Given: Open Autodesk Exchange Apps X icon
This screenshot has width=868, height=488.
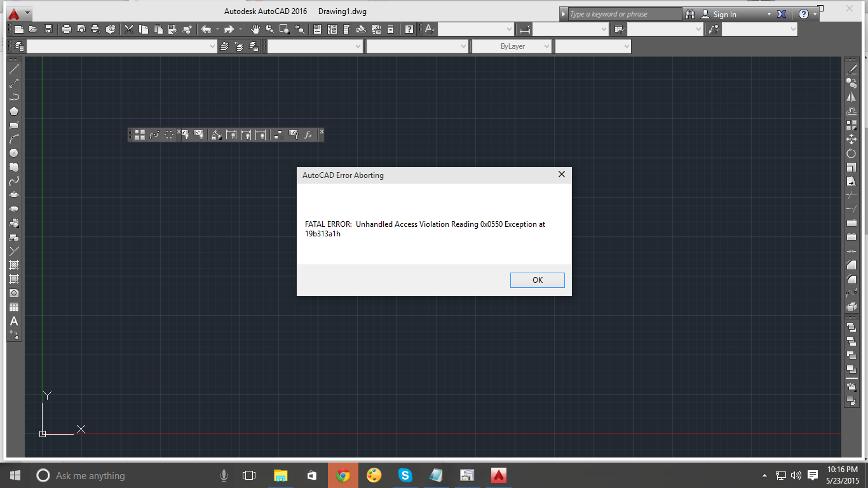Looking at the screenshot, I should pyautogui.click(x=782, y=14).
